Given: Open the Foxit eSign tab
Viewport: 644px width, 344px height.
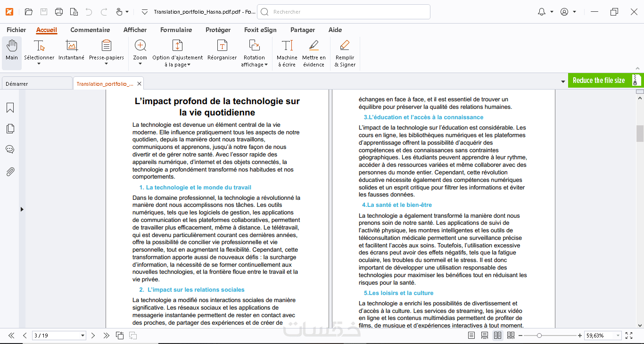Looking at the screenshot, I should coord(260,30).
